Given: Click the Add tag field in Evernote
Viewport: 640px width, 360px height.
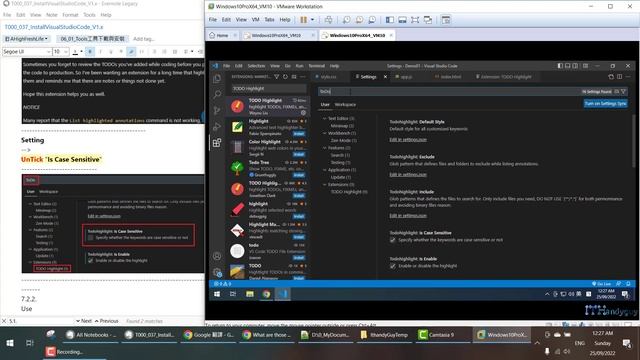Looking at the screenshot, I should click(x=144, y=39).
